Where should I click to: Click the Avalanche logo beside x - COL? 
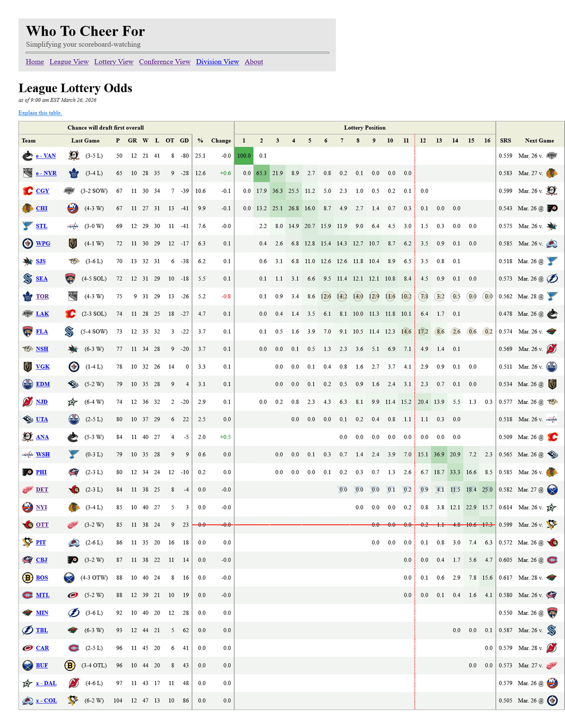pos(28,701)
